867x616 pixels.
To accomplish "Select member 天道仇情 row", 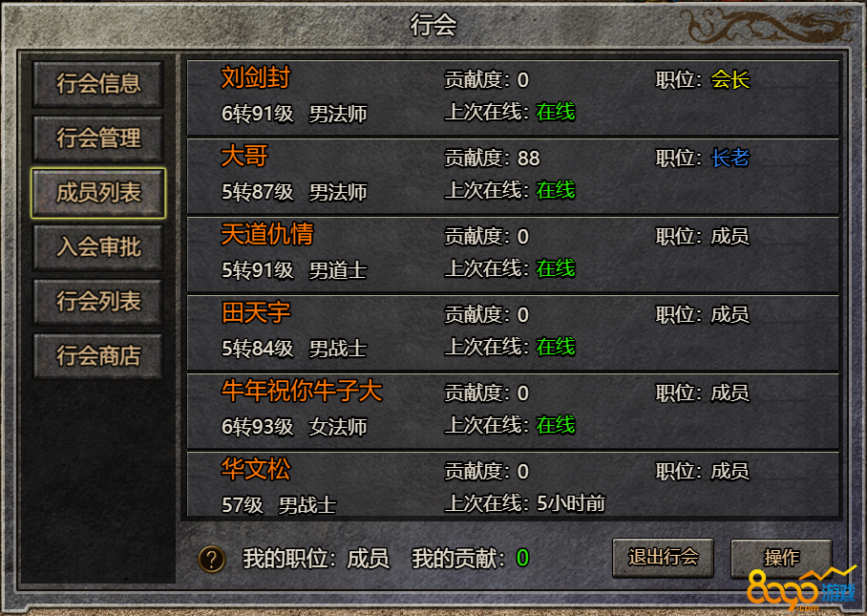I will coord(513,255).
